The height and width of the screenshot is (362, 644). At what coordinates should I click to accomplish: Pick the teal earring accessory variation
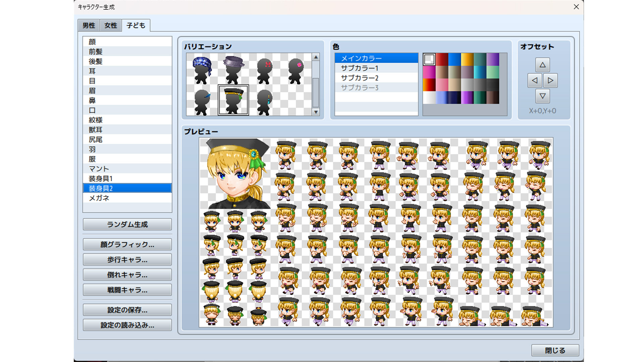[265, 101]
